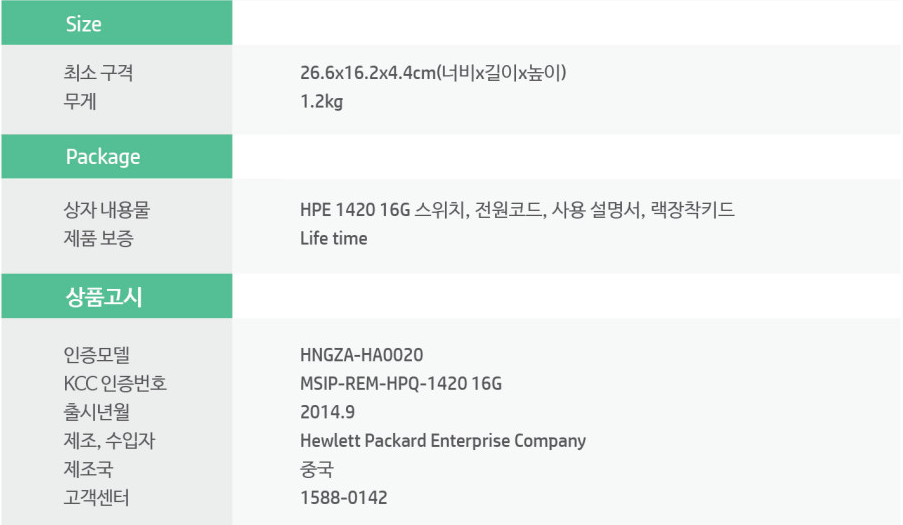
Task: Click the 1588-0142 customer center number
Action: click(x=344, y=498)
